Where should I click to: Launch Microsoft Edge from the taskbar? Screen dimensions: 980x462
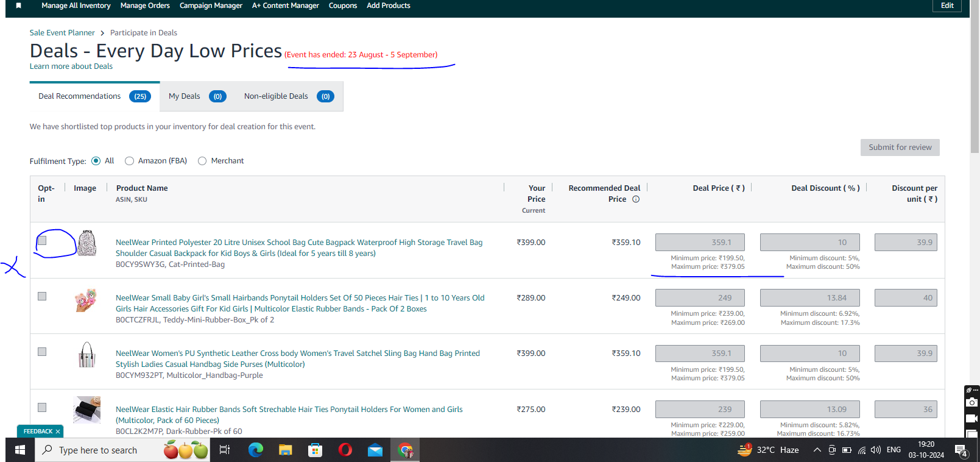click(256, 450)
